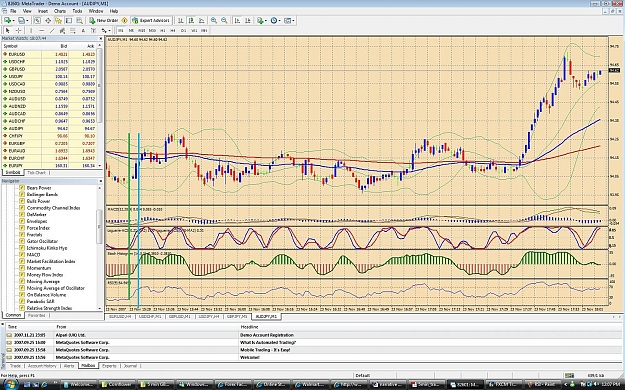Select EURUSD in Market Watch
This screenshot has height=390, width=625.
pos(50,54)
